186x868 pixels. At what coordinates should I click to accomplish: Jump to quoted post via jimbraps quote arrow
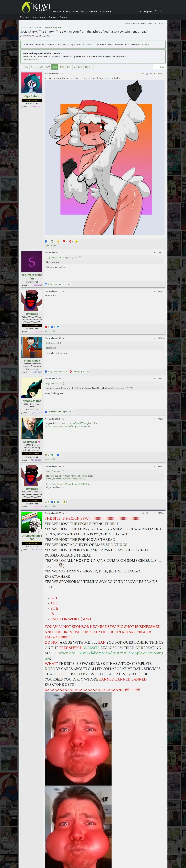click(61, 343)
